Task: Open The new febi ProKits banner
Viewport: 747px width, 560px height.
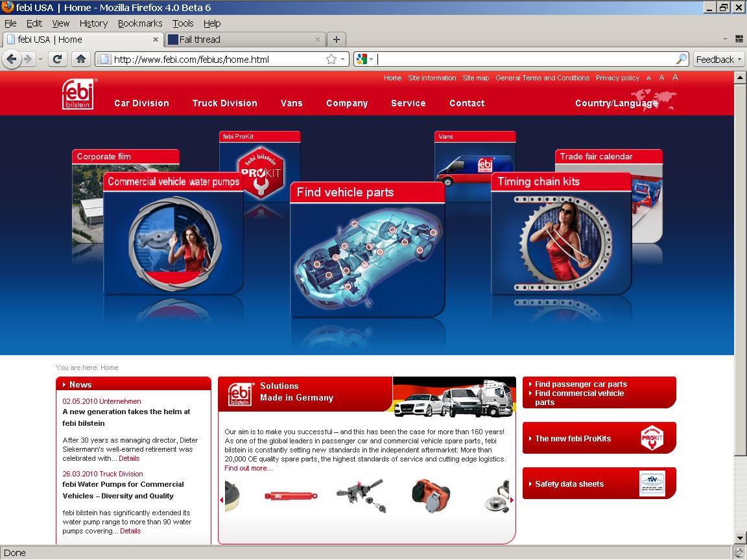Action: tap(599, 438)
